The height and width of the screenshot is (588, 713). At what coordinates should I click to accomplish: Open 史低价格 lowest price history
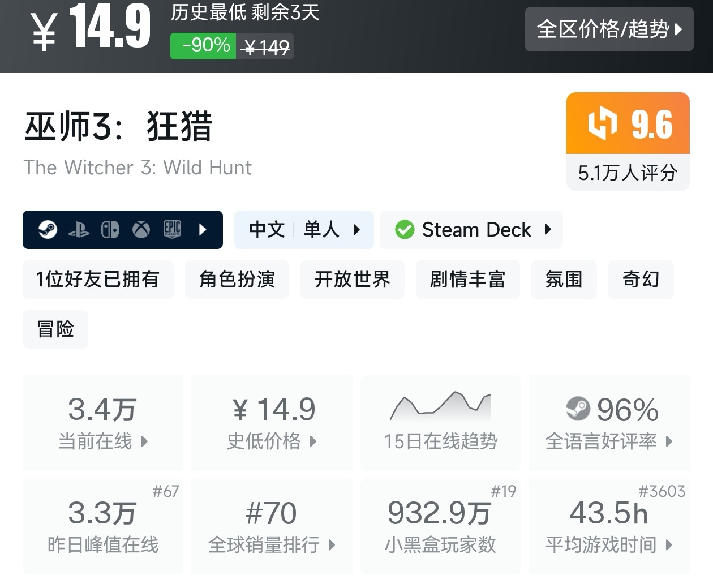pos(272,422)
